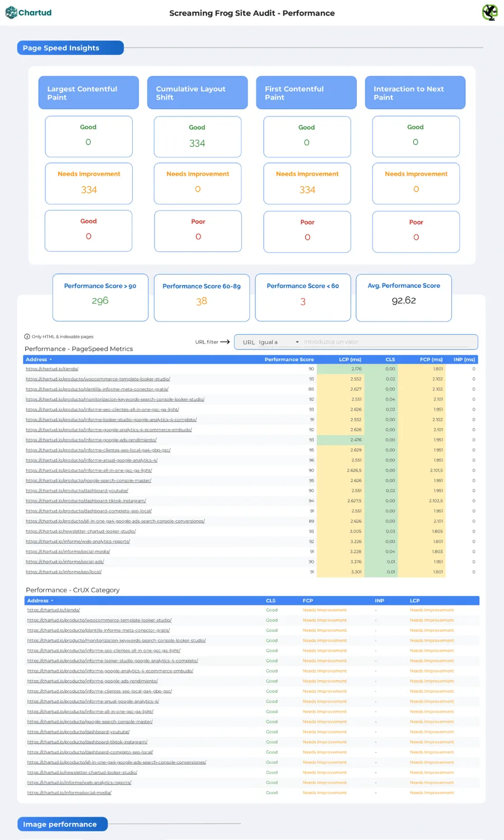Click CLS "Good" in tienda row of CrUX table

point(272,610)
